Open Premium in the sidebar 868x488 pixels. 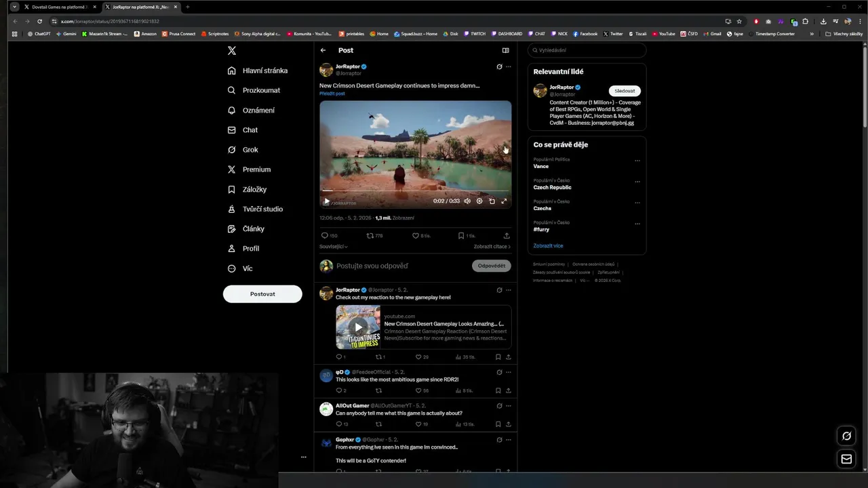click(249, 169)
